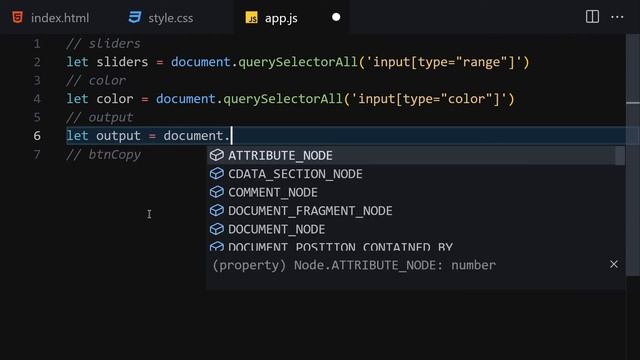Click the cube icon beside DOCUMENT_FRAGMENT_NODE
This screenshot has width=640, height=360.
(217, 210)
